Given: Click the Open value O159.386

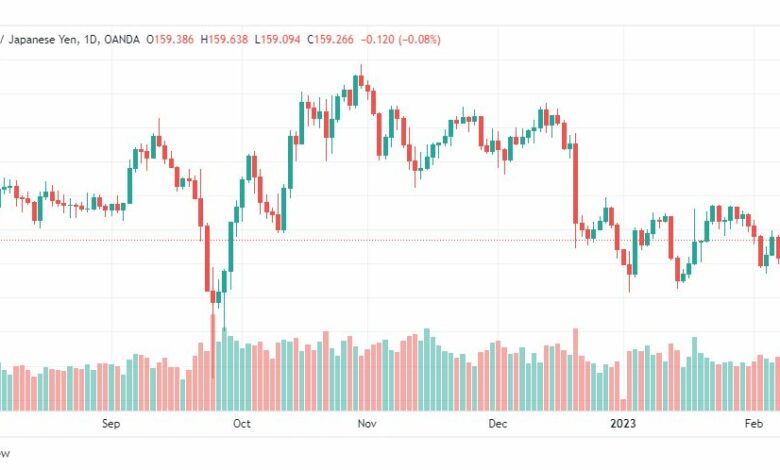Looking at the screenshot, I should click(x=170, y=39).
